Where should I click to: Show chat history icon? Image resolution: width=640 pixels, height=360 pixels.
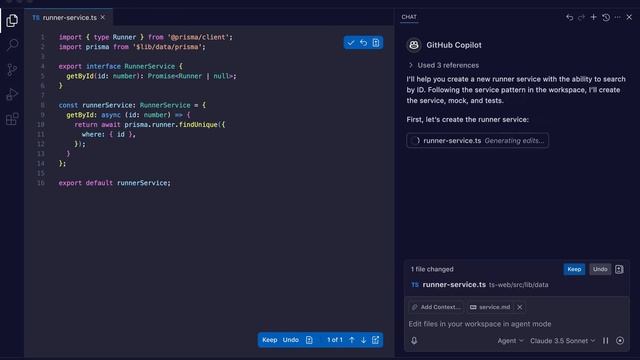606,17
